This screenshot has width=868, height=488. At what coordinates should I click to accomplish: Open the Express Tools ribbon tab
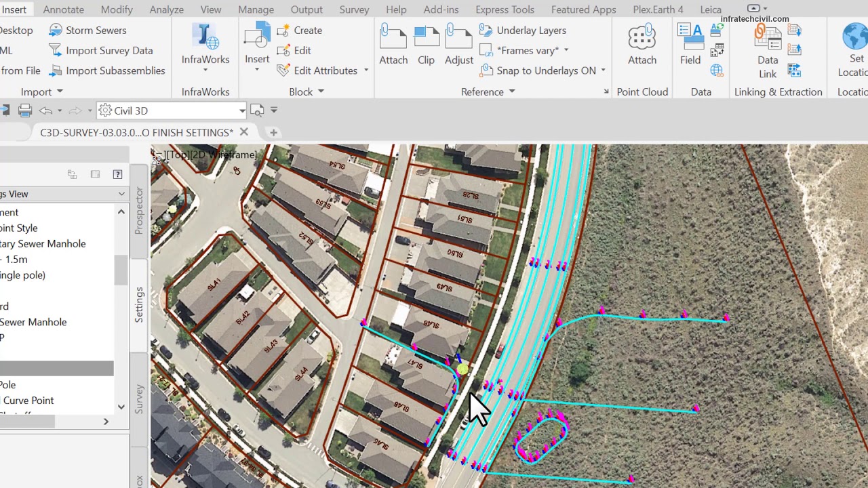pos(505,9)
